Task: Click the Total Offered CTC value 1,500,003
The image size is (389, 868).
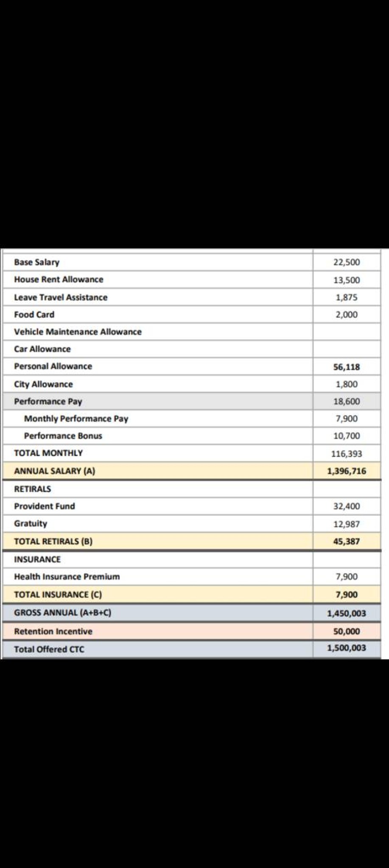Action: click(347, 648)
